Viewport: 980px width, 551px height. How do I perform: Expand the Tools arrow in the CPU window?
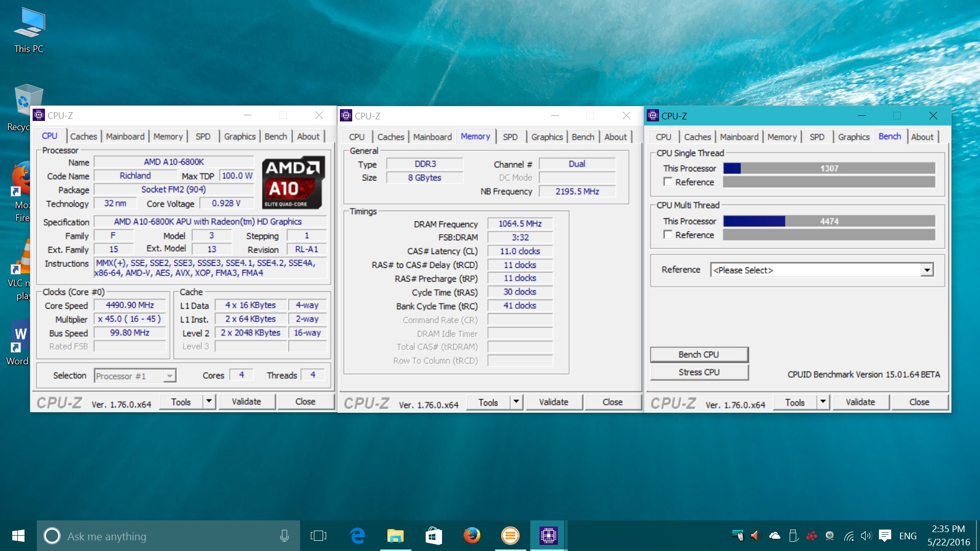pos(209,402)
